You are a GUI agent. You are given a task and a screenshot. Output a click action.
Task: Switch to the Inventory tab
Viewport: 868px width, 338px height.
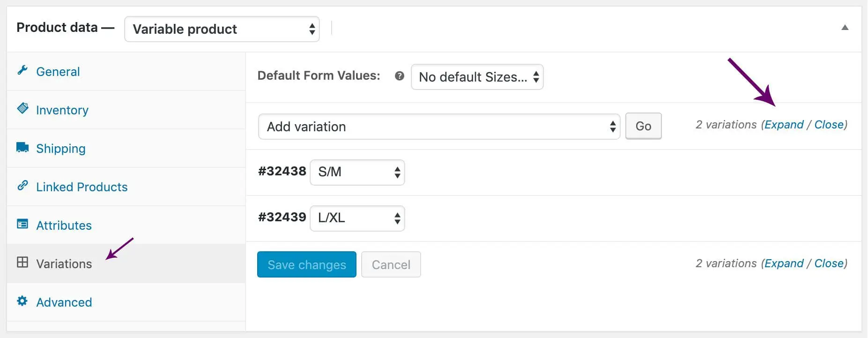coord(62,110)
